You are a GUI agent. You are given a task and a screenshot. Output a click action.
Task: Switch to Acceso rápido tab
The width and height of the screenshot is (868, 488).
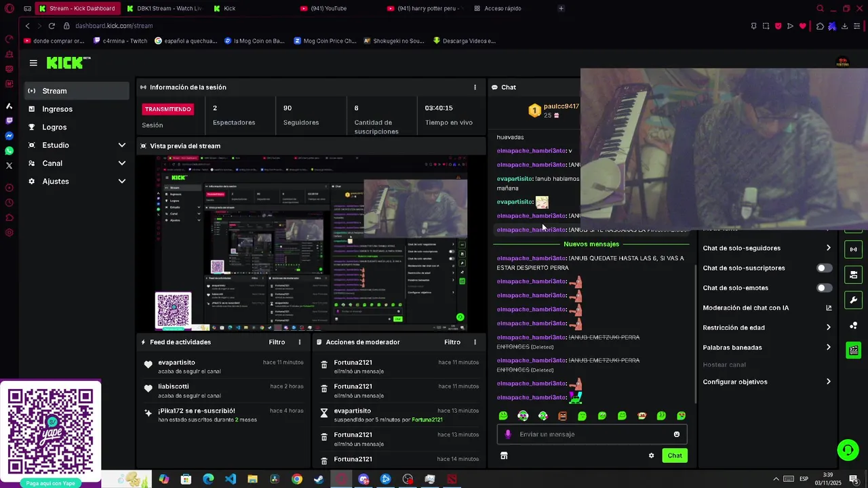(x=502, y=8)
